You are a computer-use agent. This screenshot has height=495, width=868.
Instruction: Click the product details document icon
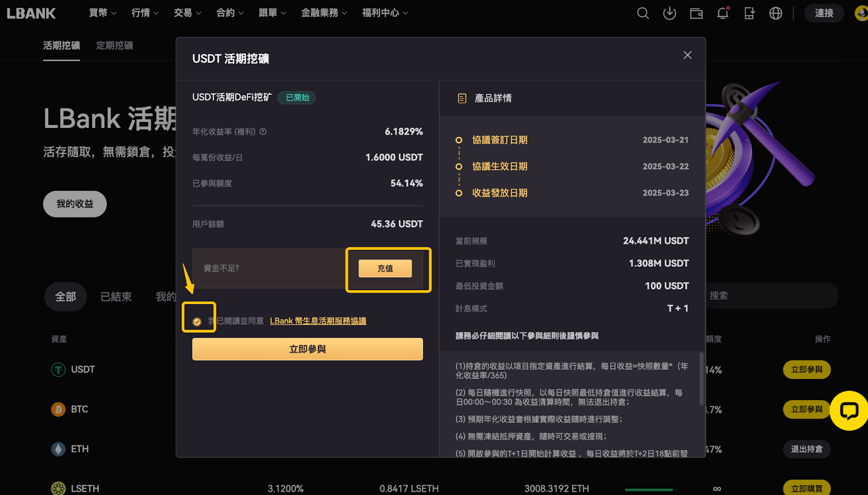tap(462, 98)
